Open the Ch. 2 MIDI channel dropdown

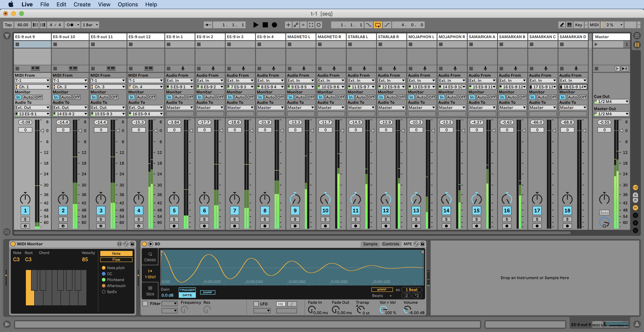pyautogui.click(x=70, y=87)
